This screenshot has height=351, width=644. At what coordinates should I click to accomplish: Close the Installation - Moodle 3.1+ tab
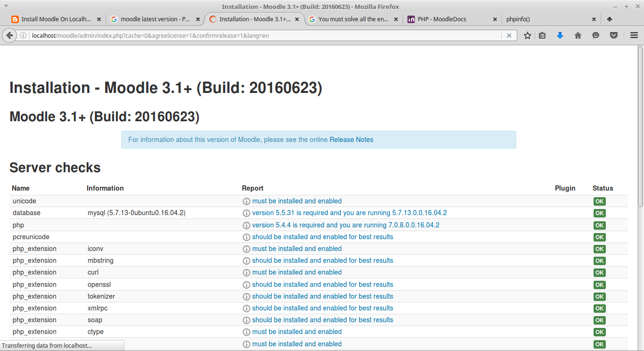pyautogui.click(x=297, y=19)
